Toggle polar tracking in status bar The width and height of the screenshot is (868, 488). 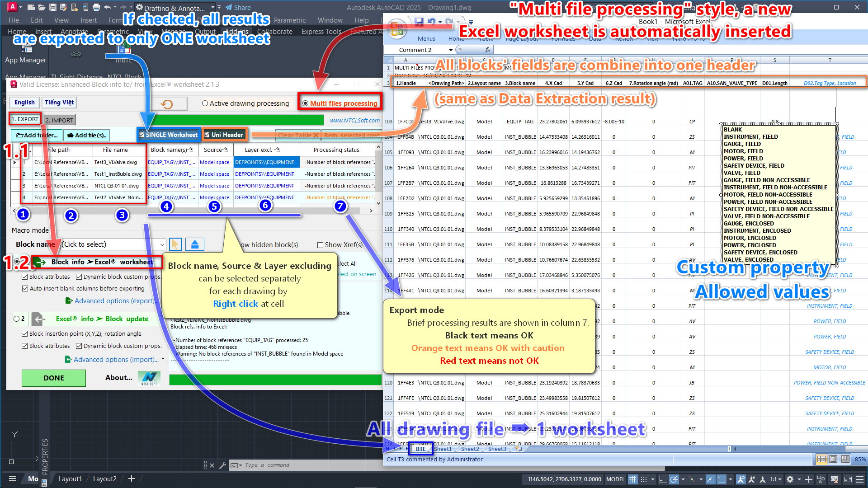(674, 479)
